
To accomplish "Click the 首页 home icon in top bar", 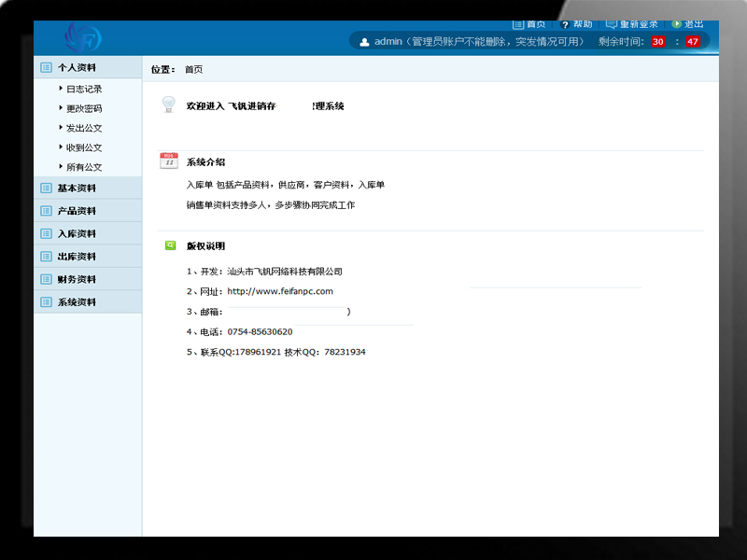I will point(518,24).
